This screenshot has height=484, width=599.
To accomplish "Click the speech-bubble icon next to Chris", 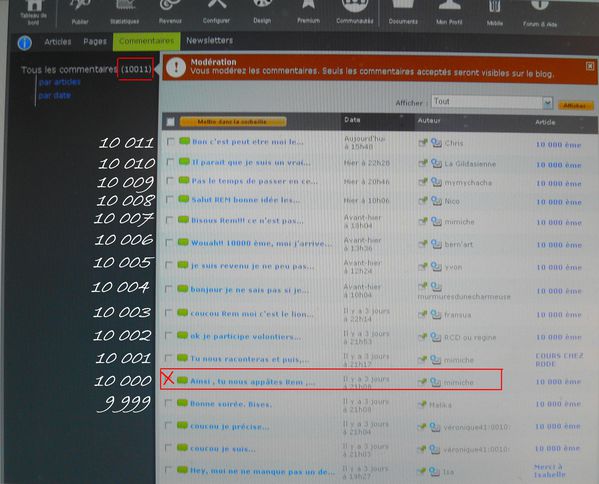I will (436, 143).
